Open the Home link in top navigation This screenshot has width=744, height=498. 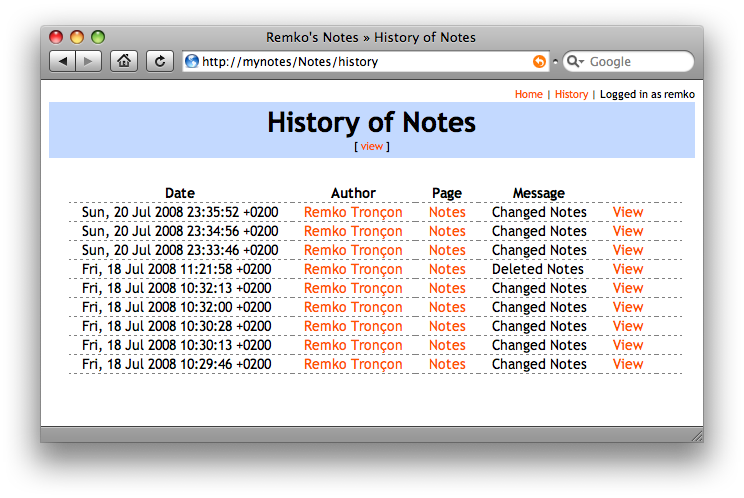click(528, 94)
